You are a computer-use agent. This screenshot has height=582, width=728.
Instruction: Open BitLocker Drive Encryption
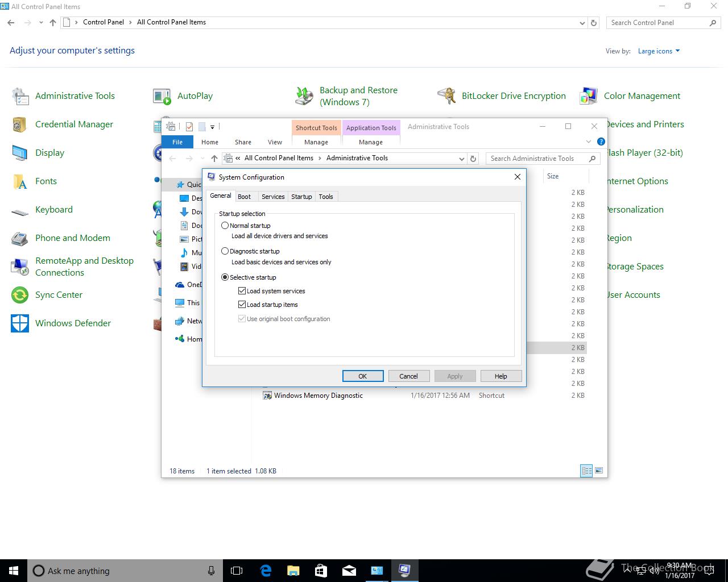click(502, 96)
